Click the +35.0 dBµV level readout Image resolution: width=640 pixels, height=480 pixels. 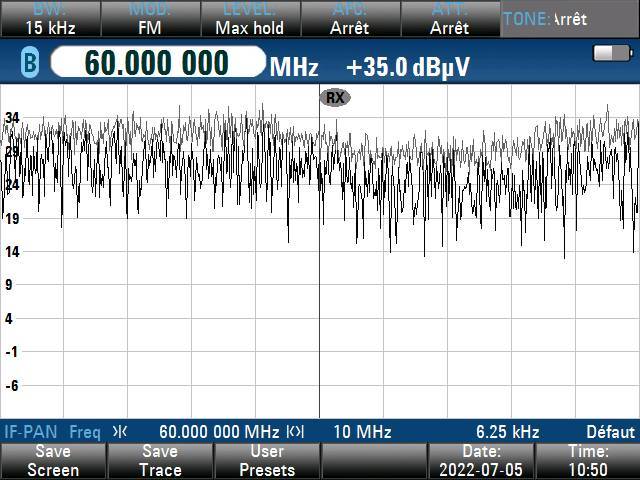pyautogui.click(x=407, y=67)
